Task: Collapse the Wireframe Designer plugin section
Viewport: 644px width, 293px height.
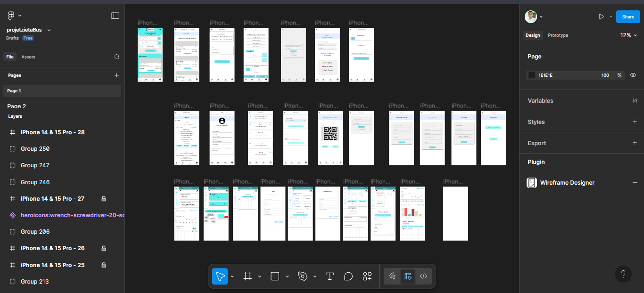Action: [635, 182]
